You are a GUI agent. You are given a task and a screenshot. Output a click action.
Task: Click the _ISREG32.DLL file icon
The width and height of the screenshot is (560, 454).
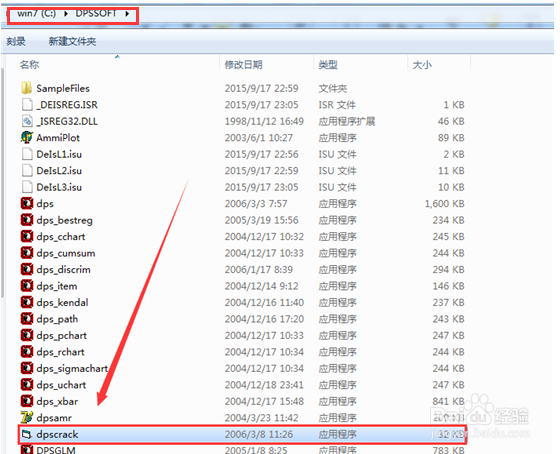(27, 121)
